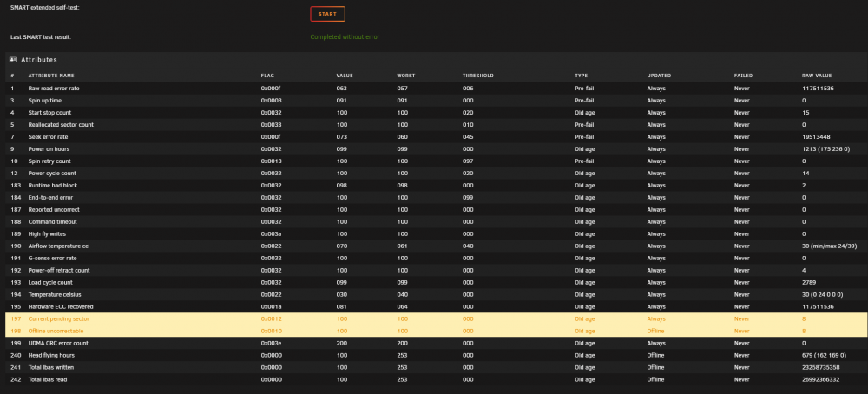Click flag 0x001a of Hardware ECC row
The width and height of the screenshot is (868, 394).
click(271, 306)
